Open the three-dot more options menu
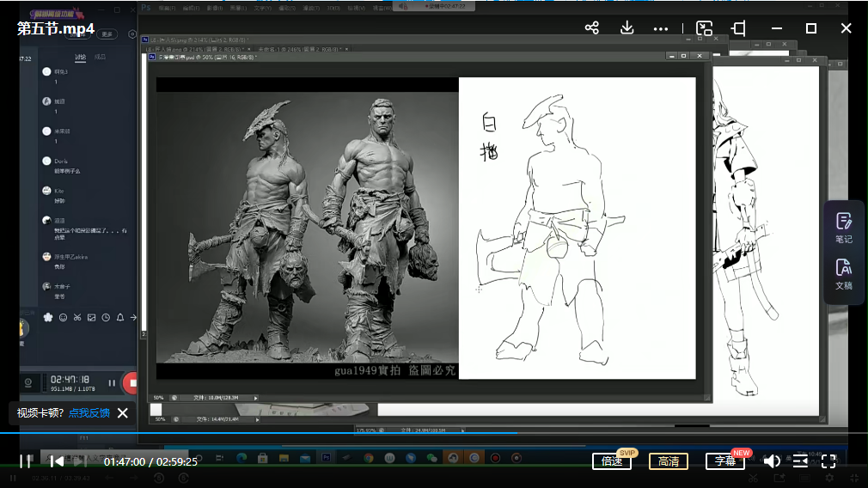This screenshot has height=488, width=868. tap(660, 28)
